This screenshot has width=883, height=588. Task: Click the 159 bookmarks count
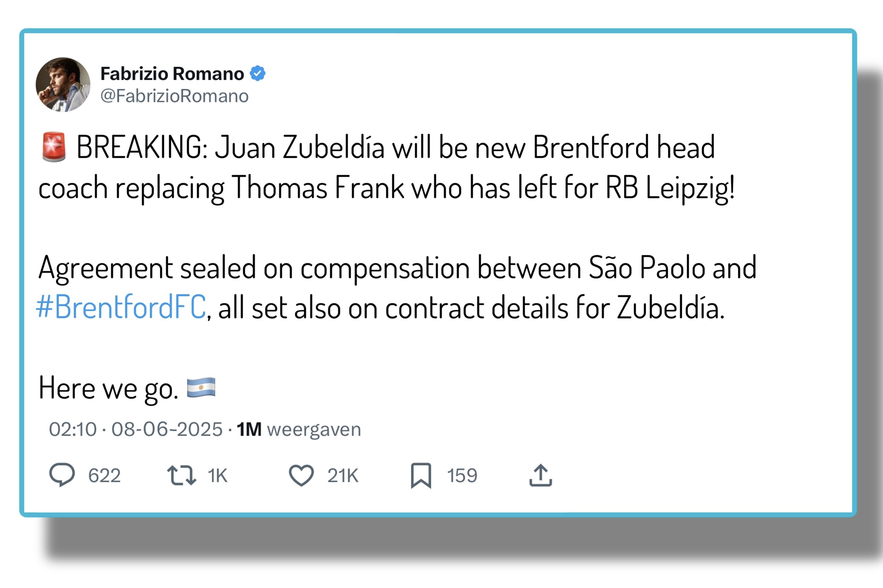[x=462, y=475]
